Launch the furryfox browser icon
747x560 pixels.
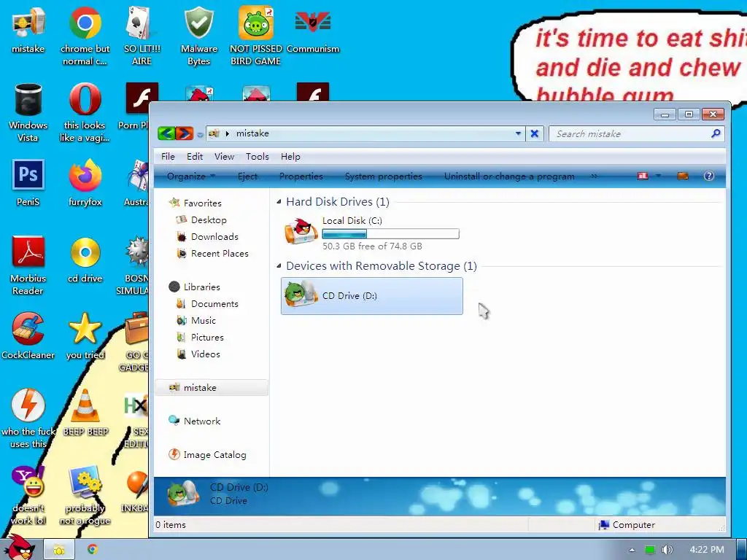[x=85, y=183]
